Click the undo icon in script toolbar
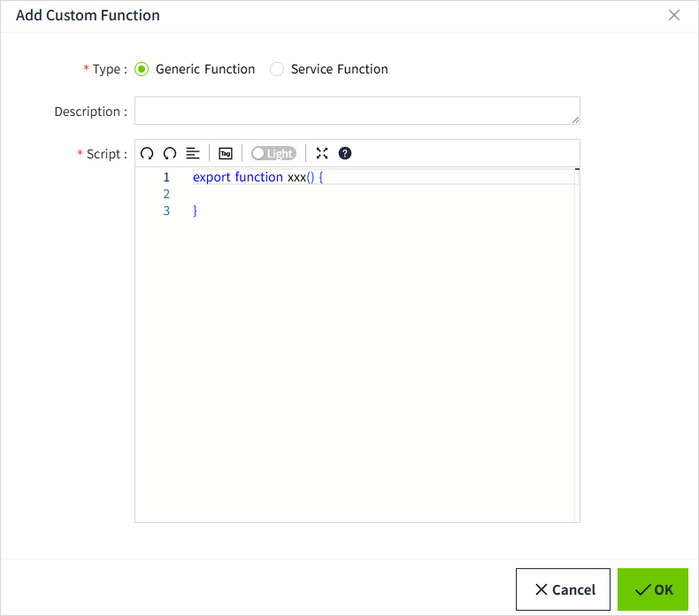 point(147,153)
